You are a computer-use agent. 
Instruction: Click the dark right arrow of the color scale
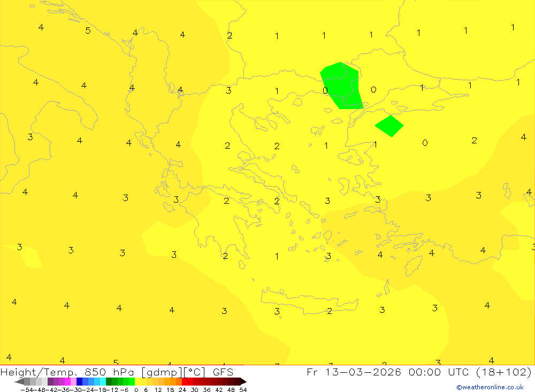tap(243, 382)
